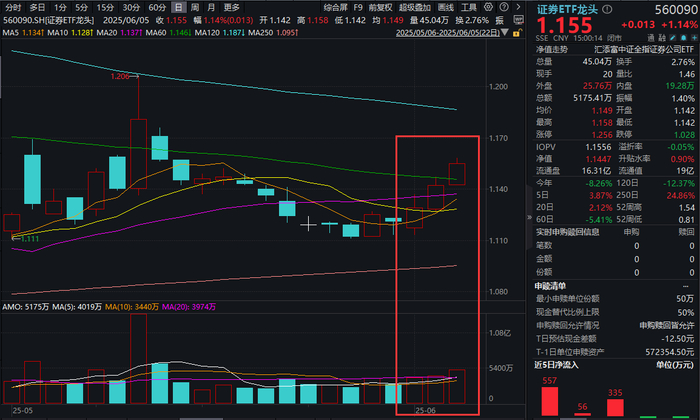The image size is (700, 420).
Task: Click the info icon beside 证券ETF龙头
Action: coord(607,9)
